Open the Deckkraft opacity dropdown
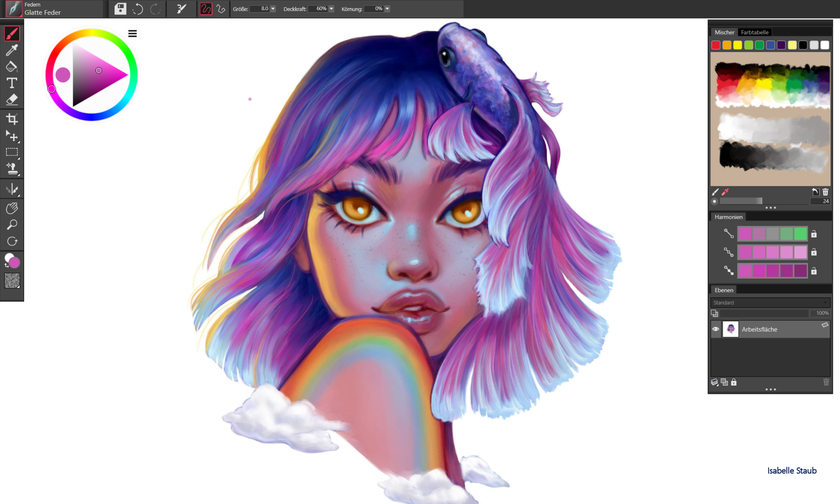The width and height of the screenshot is (840, 504). point(330,8)
